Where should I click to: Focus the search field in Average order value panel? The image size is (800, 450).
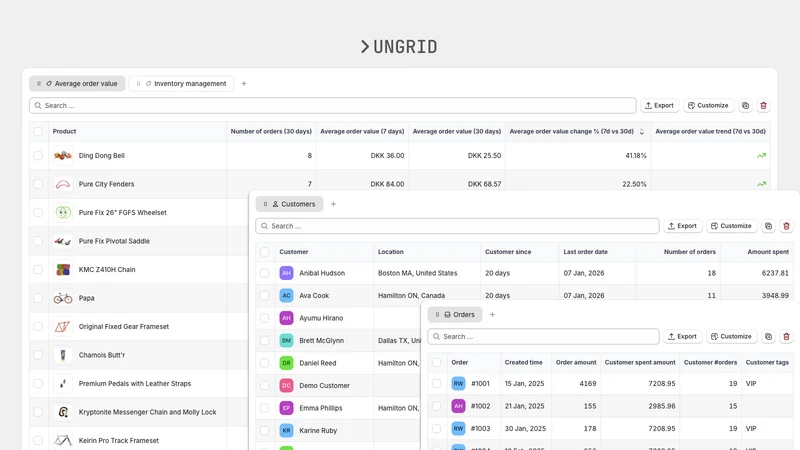333,106
